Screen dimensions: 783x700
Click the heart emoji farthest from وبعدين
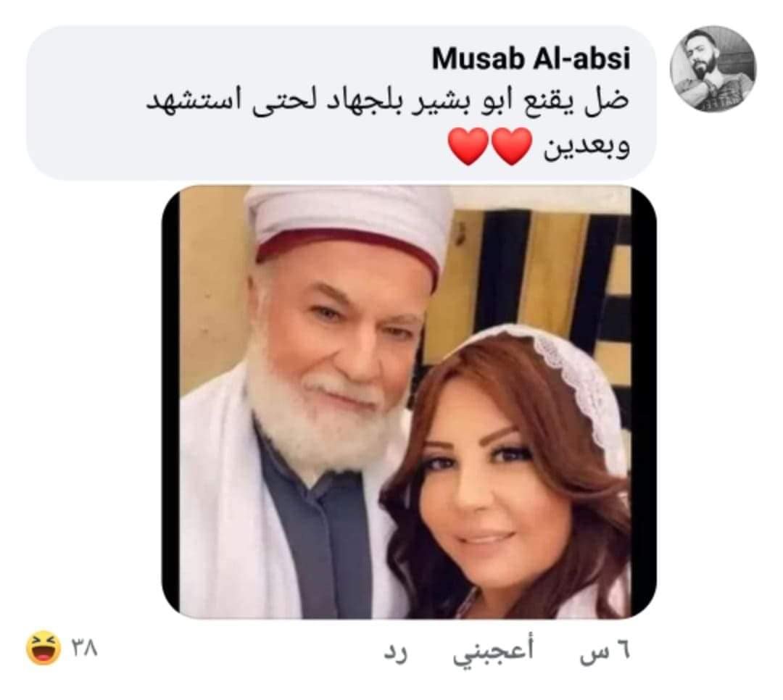(x=468, y=146)
